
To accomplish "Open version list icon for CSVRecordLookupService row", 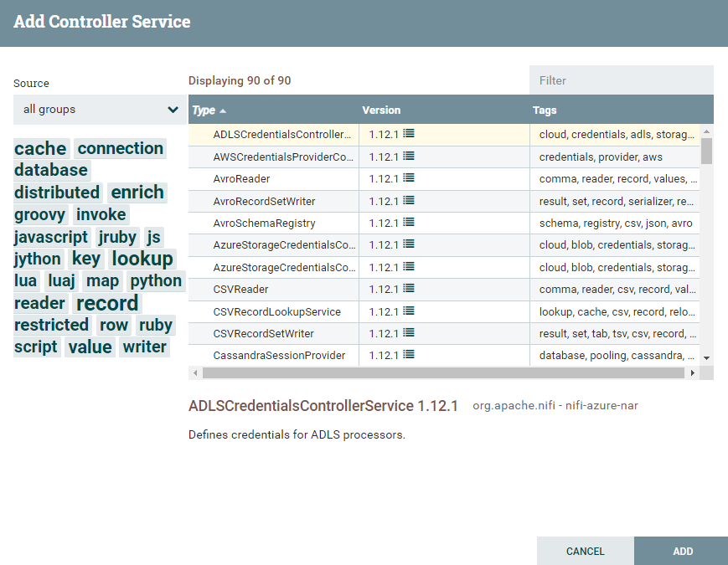I will (409, 311).
